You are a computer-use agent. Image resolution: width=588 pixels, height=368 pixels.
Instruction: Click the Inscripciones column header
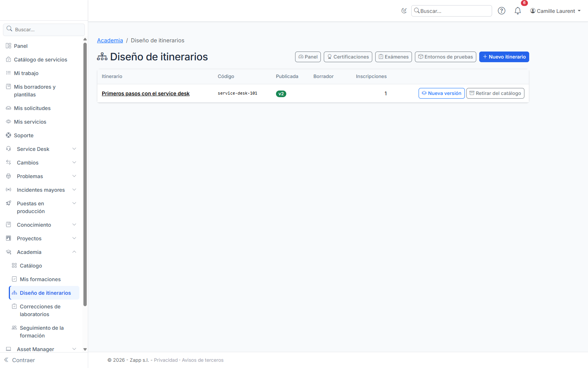point(371,77)
